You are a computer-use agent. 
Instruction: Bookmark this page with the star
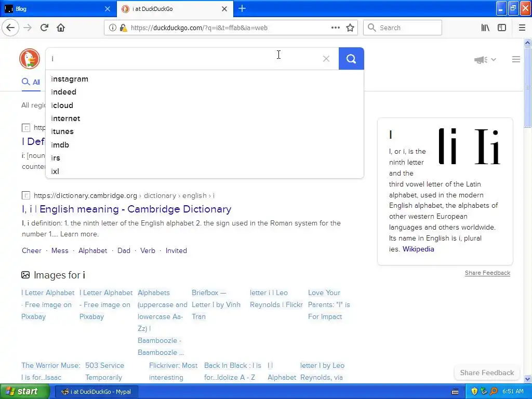[x=350, y=28]
